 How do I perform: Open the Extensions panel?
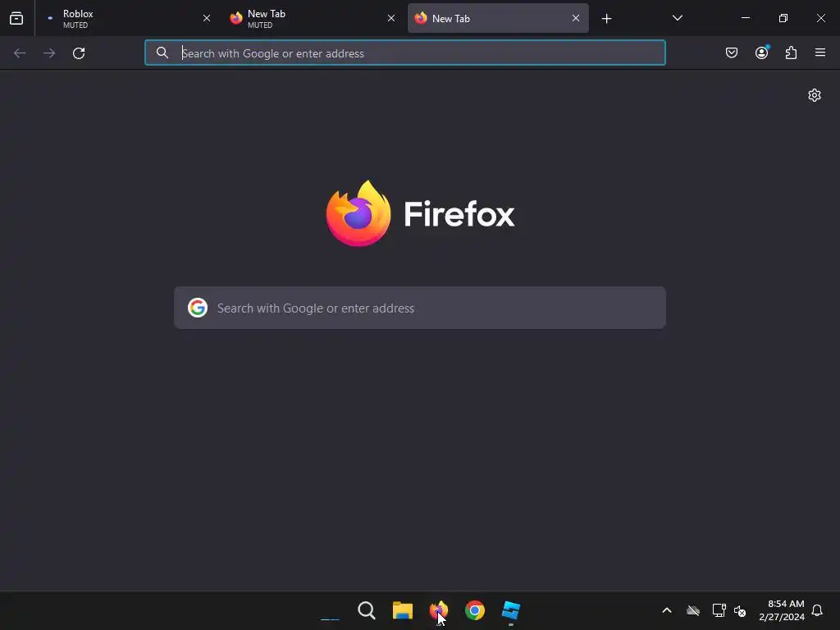pos(792,52)
